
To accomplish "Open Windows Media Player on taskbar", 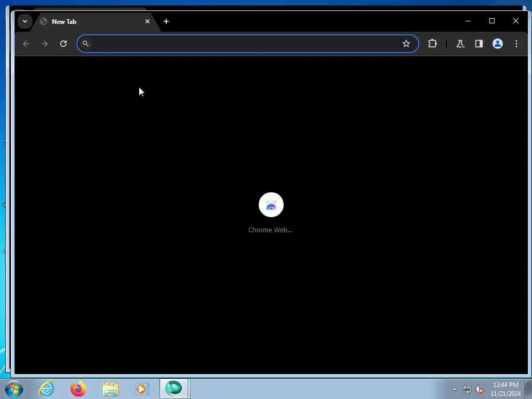I will (142, 389).
